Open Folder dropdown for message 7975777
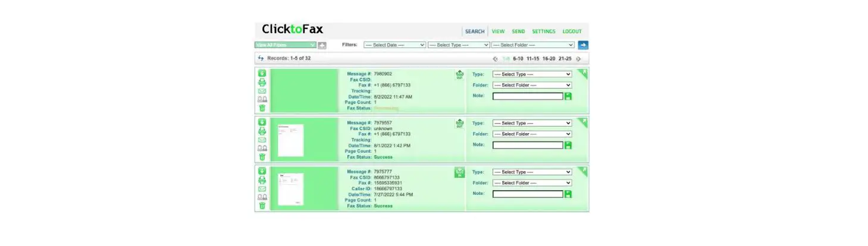This screenshot has width=868, height=246. tap(532, 183)
